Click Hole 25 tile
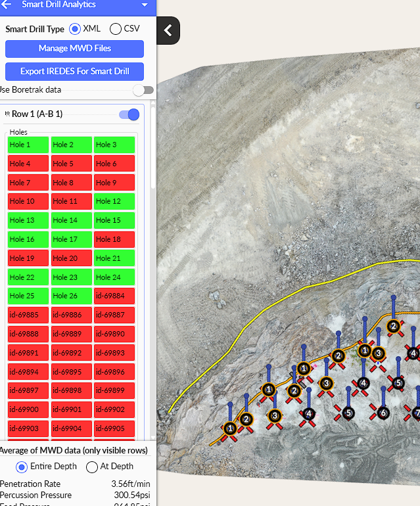This screenshot has width=420, height=506. [x=28, y=296]
